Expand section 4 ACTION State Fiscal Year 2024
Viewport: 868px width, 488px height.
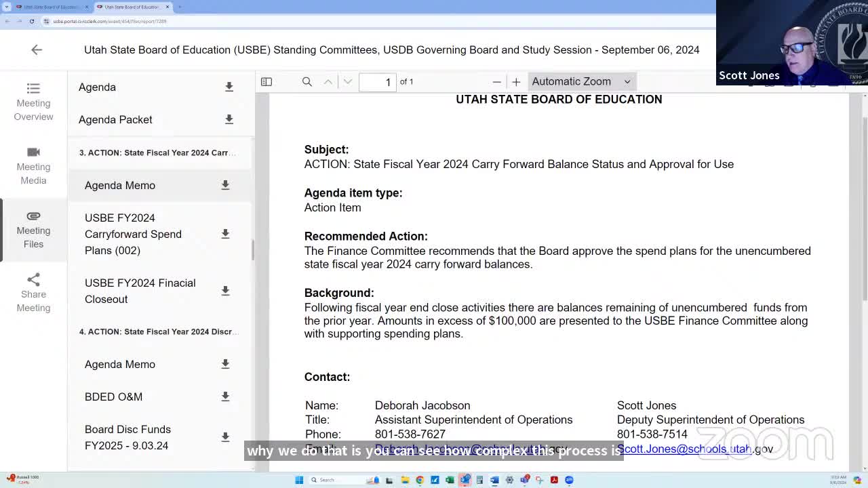(158, 331)
